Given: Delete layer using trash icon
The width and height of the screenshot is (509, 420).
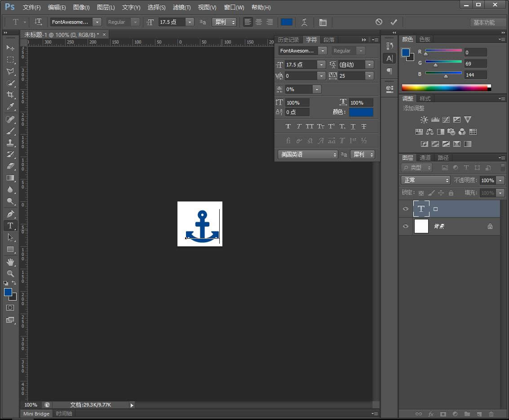Looking at the screenshot, I should (x=491, y=414).
